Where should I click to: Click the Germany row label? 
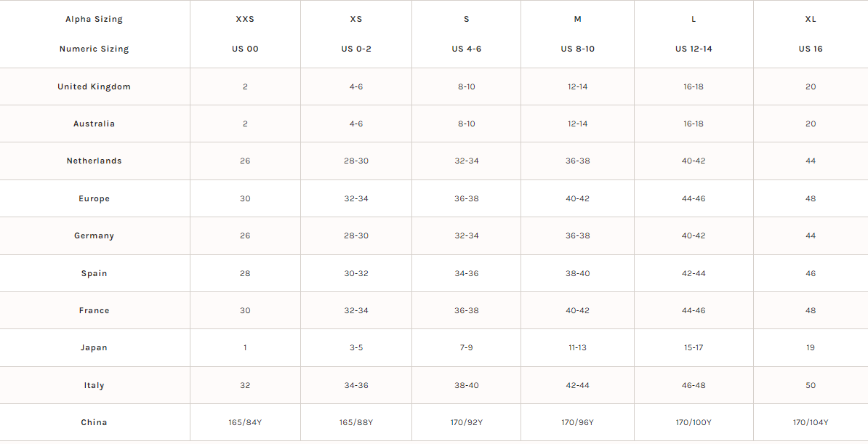tap(95, 235)
